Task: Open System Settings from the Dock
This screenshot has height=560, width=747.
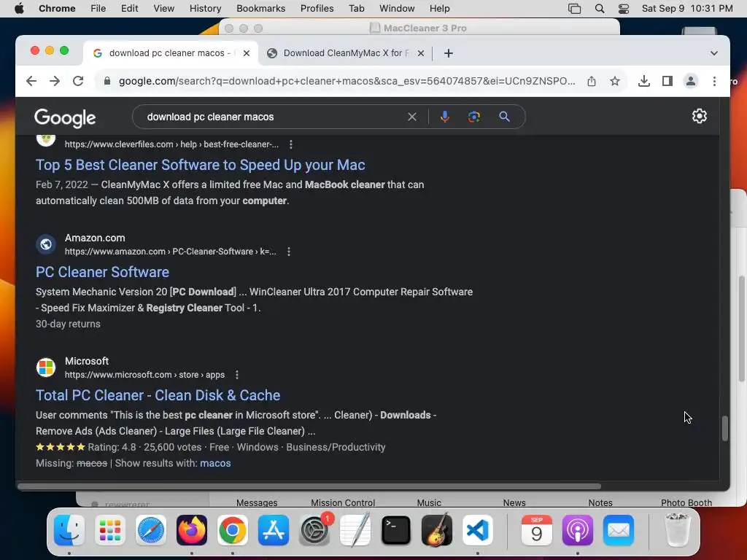Action: [314, 530]
